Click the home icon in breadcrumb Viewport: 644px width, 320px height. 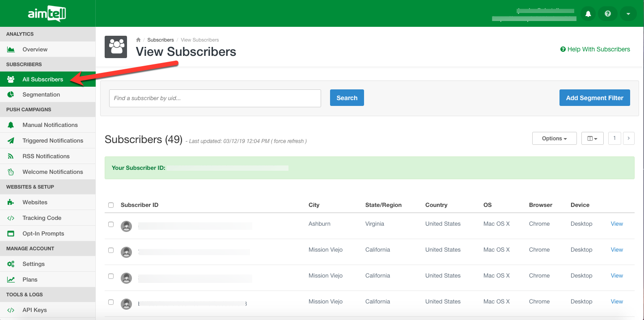pyautogui.click(x=139, y=40)
